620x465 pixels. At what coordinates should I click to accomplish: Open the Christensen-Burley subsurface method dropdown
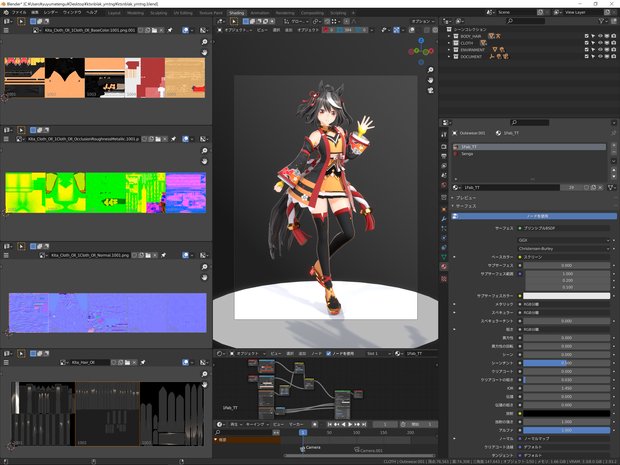coord(564,248)
